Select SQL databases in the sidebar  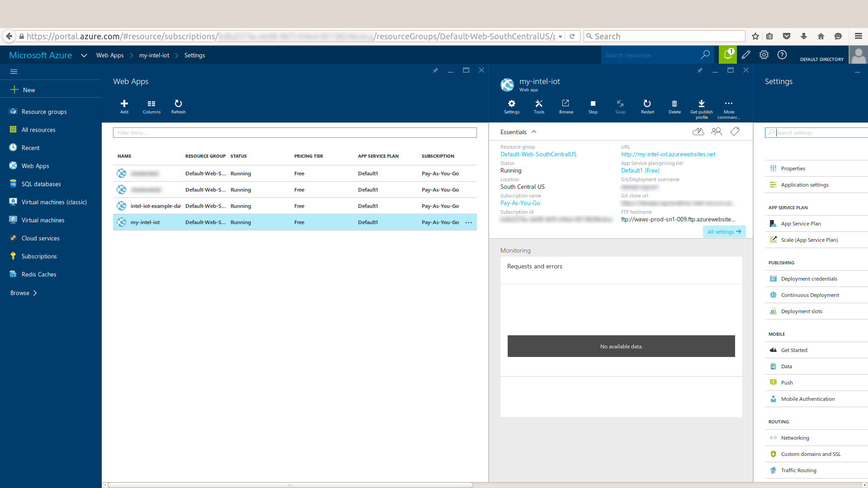pos(41,184)
